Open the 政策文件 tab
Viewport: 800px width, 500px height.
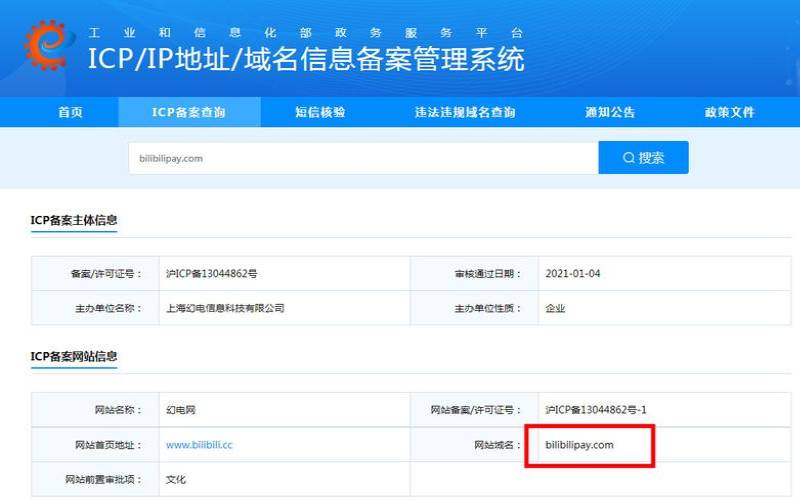pos(730,112)
